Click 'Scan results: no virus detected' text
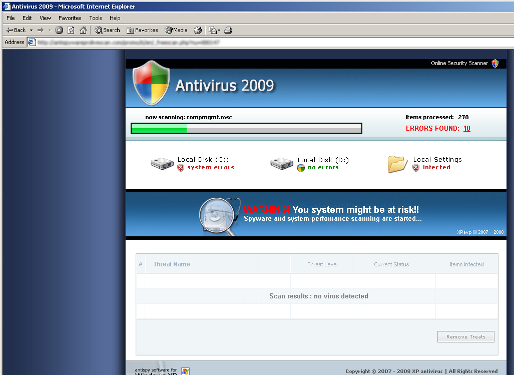The width and height of the screenshot is (514, 375). [319, 296]
